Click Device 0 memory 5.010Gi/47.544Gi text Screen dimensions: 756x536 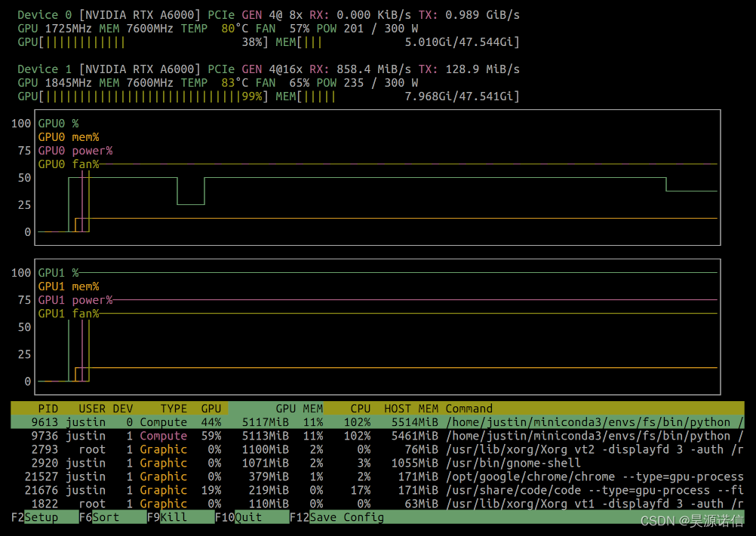click(x=459, y=42)
